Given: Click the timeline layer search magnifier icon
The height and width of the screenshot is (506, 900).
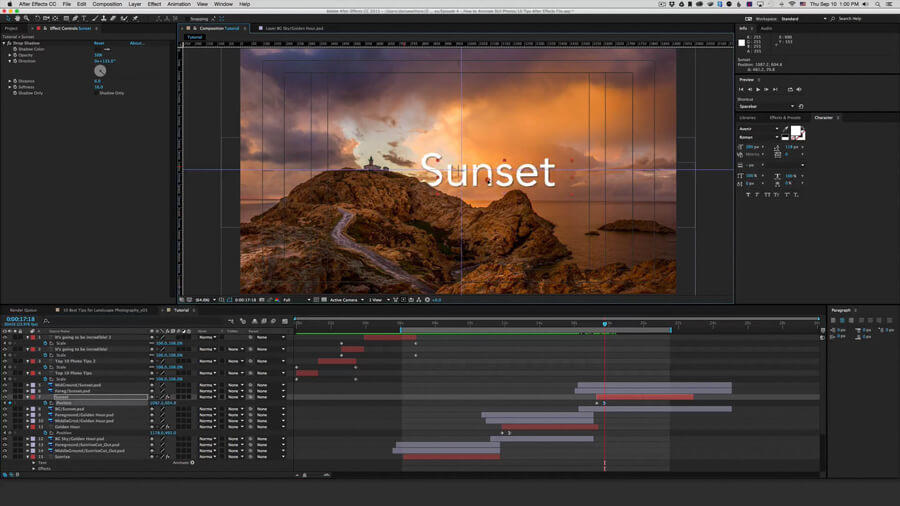Looking at the screenshot, I should [46, 321].
